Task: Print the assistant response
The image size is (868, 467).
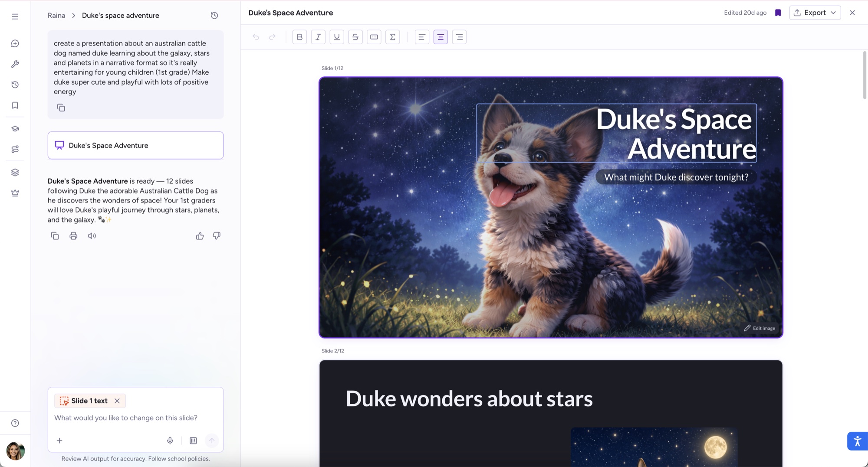Action: (x=73, y=236)
